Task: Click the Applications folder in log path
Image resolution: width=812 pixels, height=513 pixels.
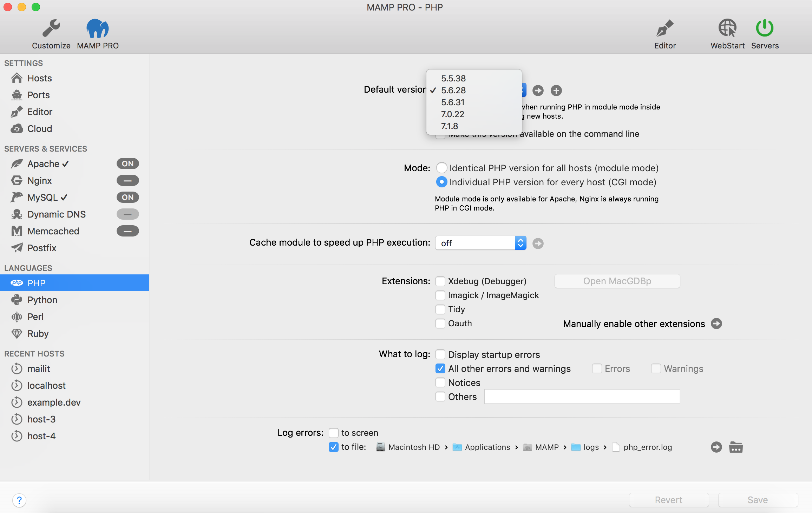Action: [481, 447]
